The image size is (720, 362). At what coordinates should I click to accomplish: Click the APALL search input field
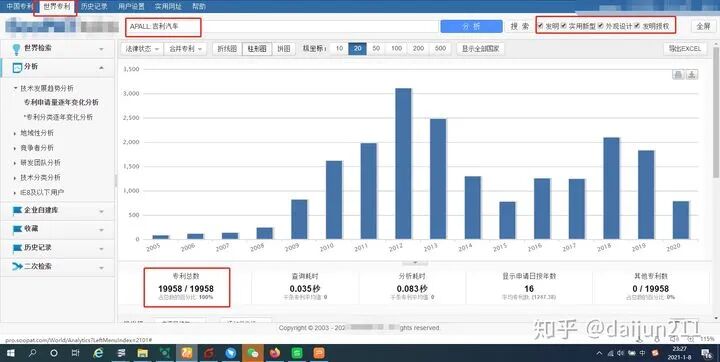[282, 27]
